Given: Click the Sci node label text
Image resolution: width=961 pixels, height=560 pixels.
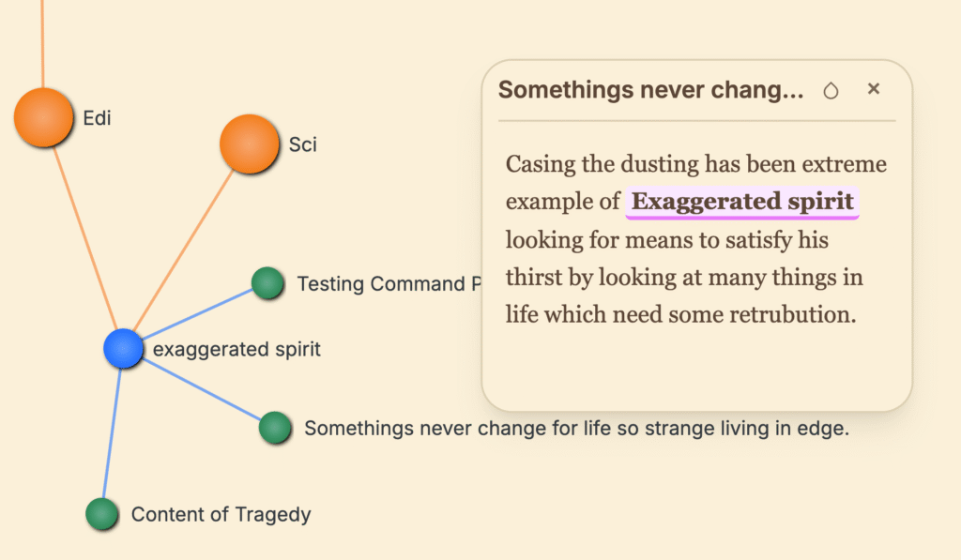Looking at the screenshot, I should pyautogui.click(x=303, y=144).
